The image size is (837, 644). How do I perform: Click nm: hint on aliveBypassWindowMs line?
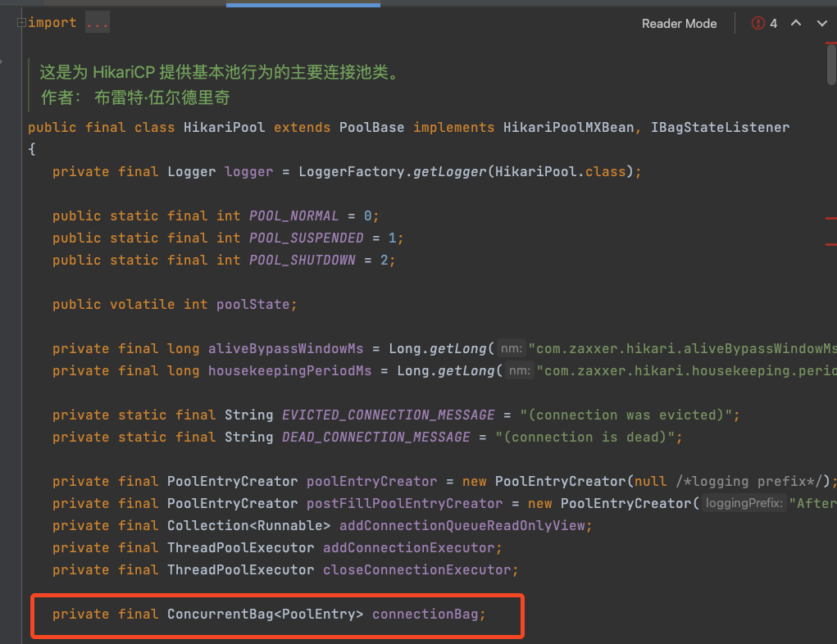click(x=512, y=348)
